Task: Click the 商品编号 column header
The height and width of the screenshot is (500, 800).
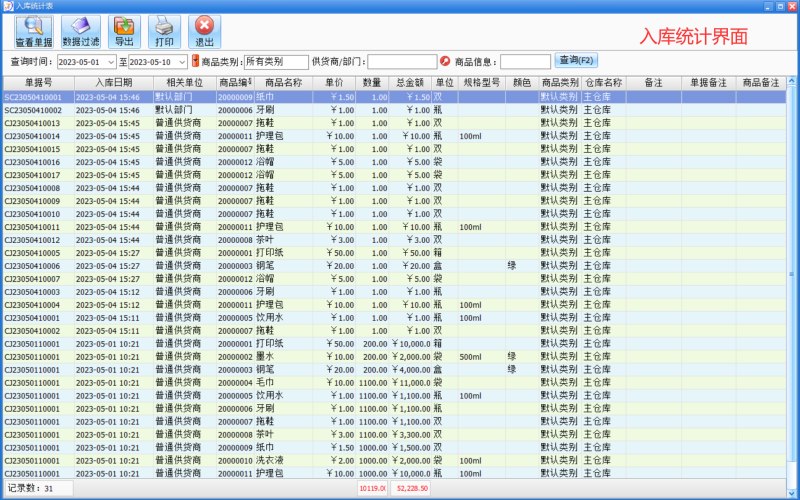Action: [235, 83]
